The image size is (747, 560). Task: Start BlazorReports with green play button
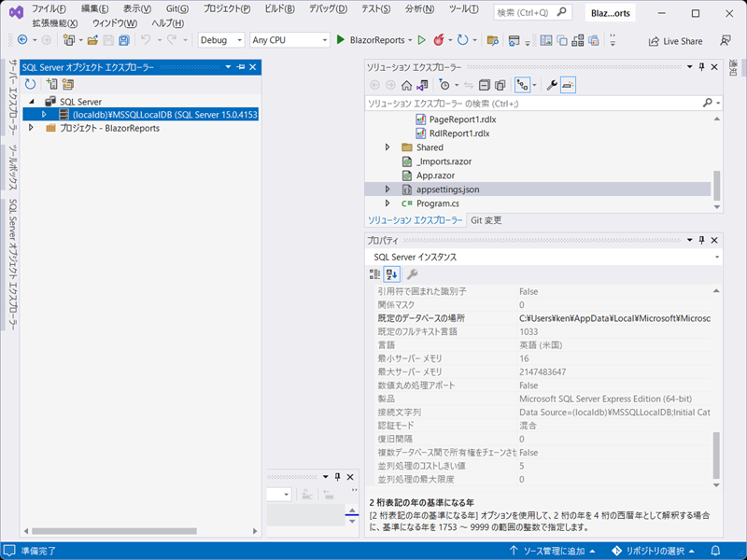(340, 40)
